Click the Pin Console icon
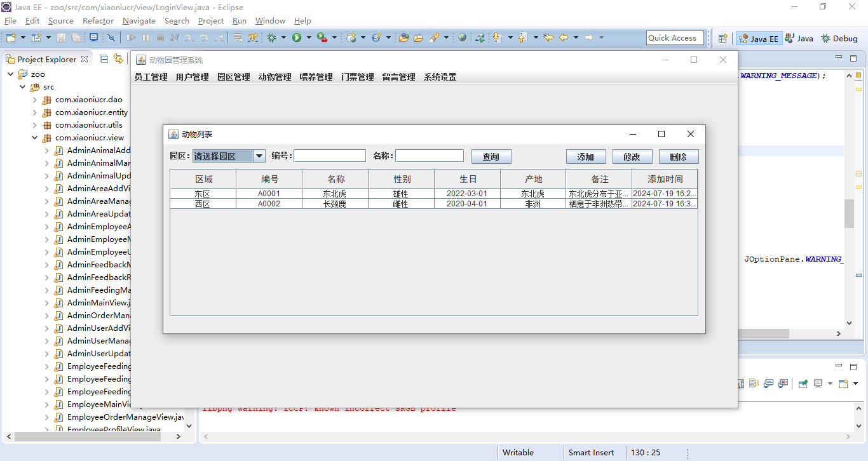868x461 pixels. pyautogui.click(x=803, y=384)
